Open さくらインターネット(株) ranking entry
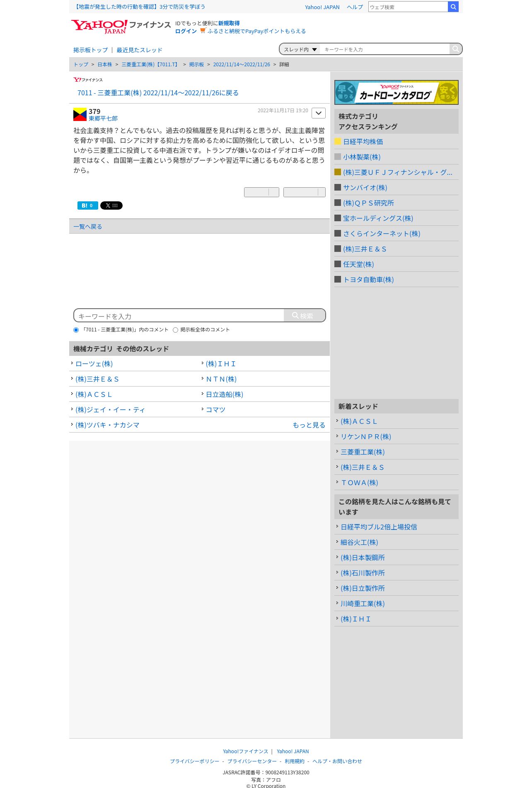 point(382,234)
